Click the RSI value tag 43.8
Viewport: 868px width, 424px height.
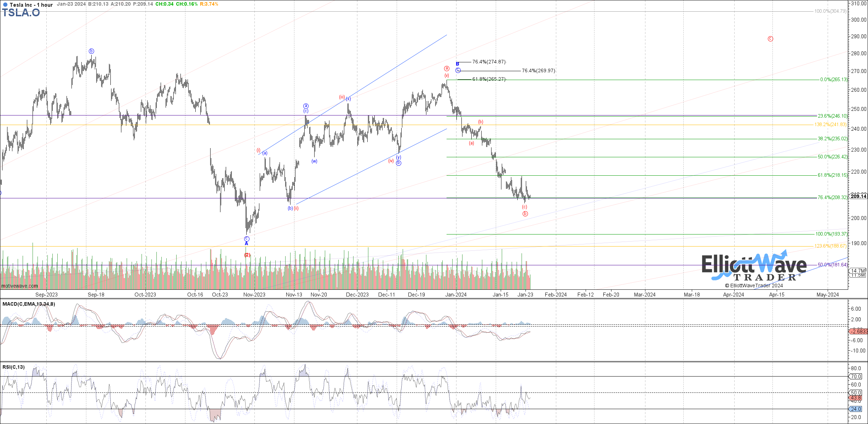pos(856,398)
